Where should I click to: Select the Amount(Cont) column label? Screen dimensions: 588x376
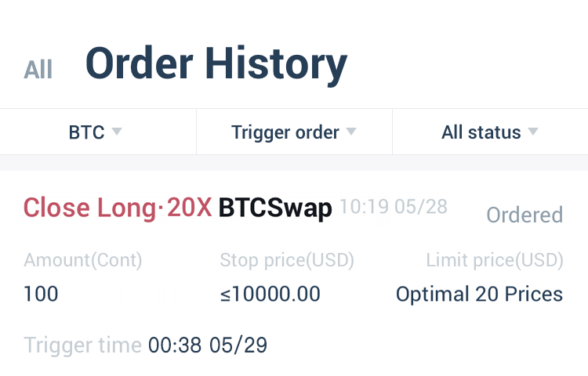click(83, 260)
